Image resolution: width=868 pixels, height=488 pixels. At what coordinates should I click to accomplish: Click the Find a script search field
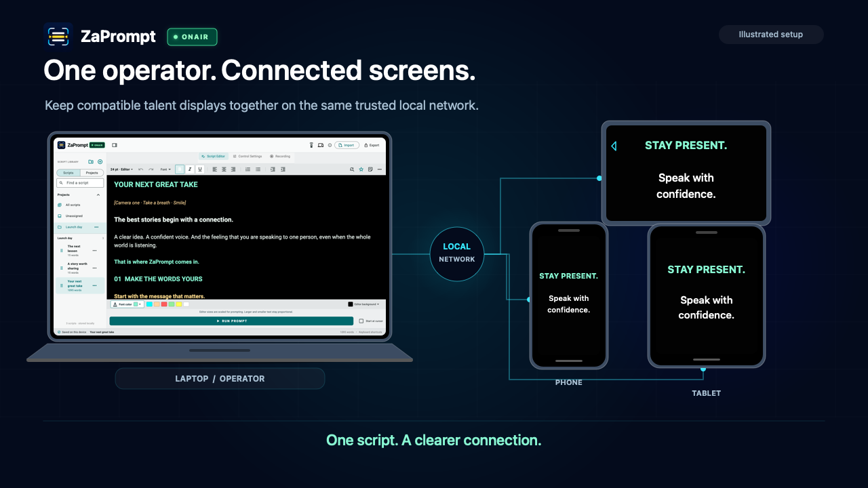point(80,183)
